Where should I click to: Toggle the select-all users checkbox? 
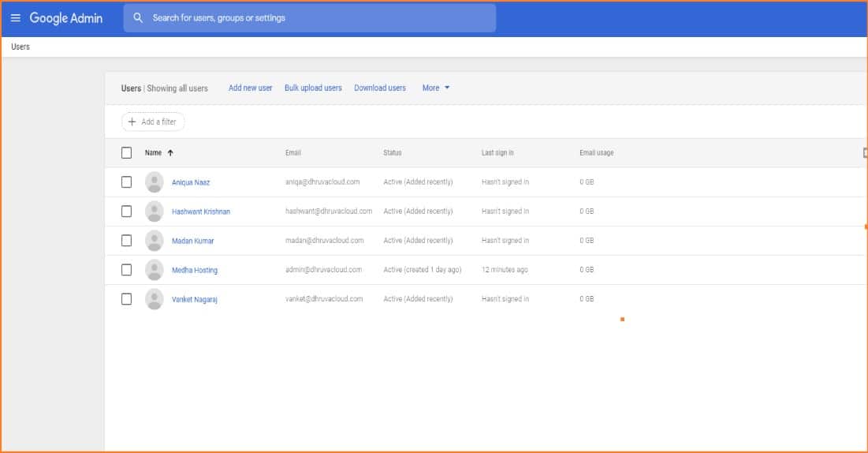click(x=126, y=153)
